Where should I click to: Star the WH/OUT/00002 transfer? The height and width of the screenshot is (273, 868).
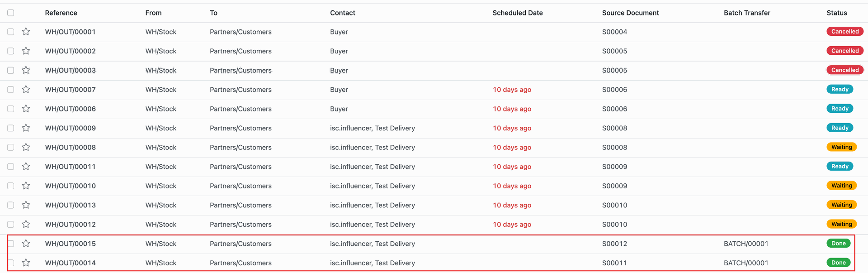click(26, 51)
